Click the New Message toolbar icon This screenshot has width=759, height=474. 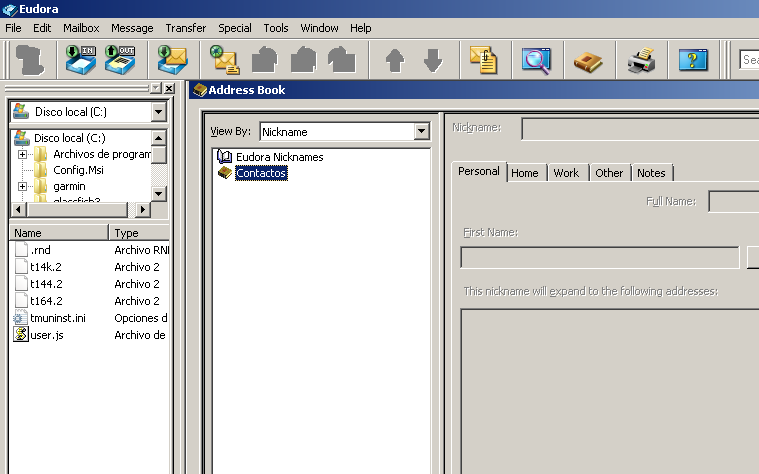pos(225,61)
